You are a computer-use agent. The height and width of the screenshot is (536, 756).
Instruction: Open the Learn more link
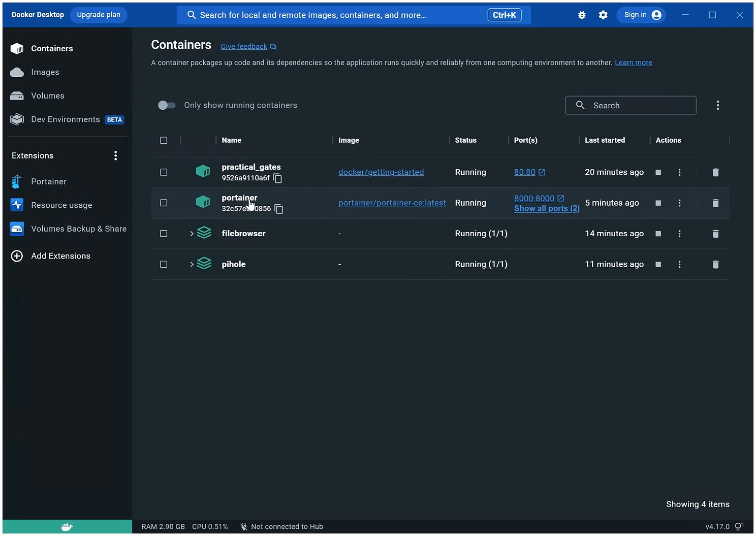point(634,63)
